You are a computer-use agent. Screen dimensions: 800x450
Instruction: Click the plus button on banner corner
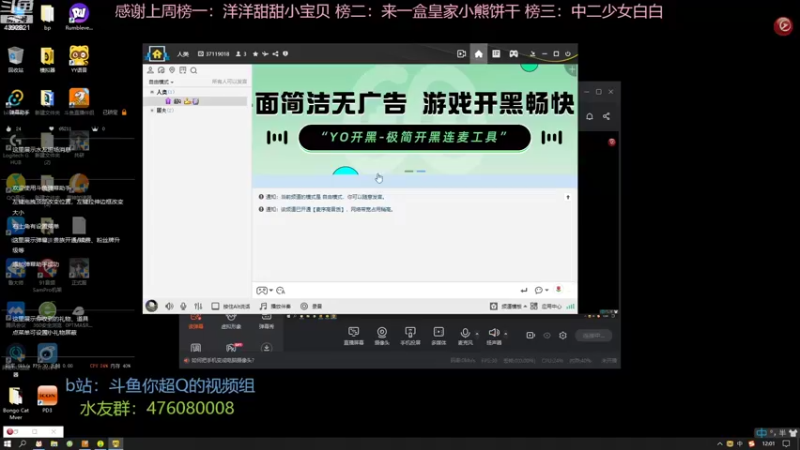tap(572, 69)
